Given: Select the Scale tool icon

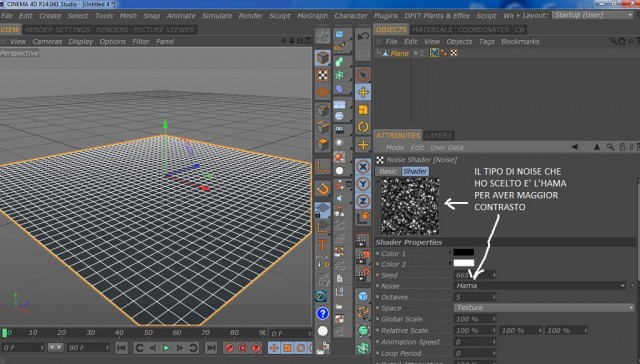Looking at the screenshot, I should click(363, 109).
